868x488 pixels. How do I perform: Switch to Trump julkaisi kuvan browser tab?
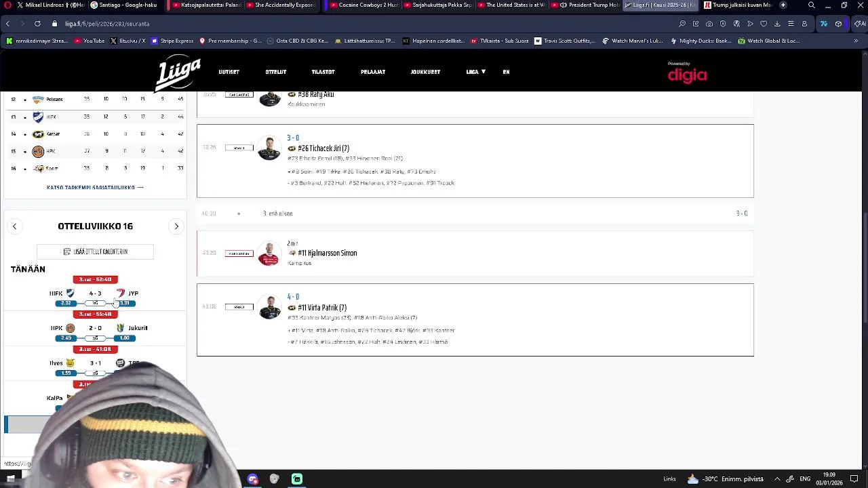pyautogui.click(x=737, y=5)
